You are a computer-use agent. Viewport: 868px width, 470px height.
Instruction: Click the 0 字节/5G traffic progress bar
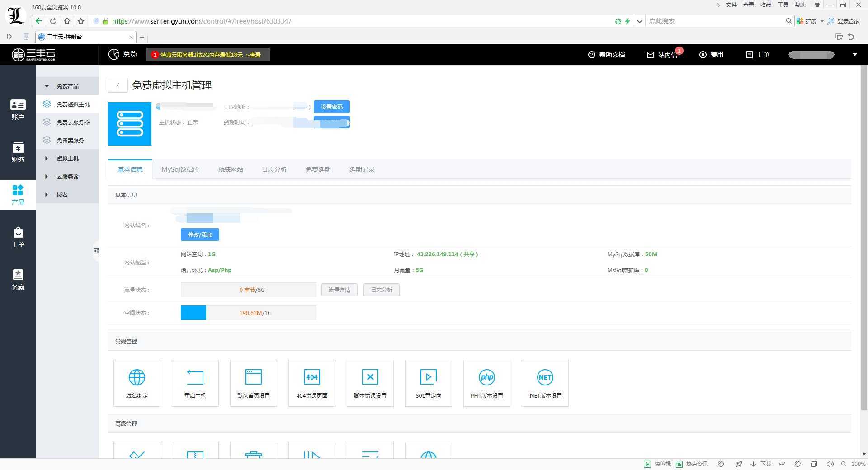click(x=249, y=290)
